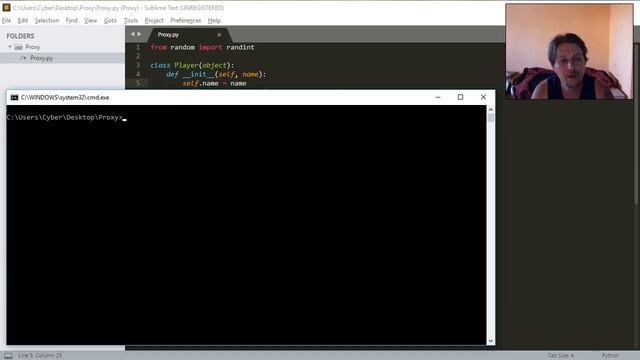The image size is (640, 360).
Task: Click Line 5, Column status text
Action: click(40, 356)
